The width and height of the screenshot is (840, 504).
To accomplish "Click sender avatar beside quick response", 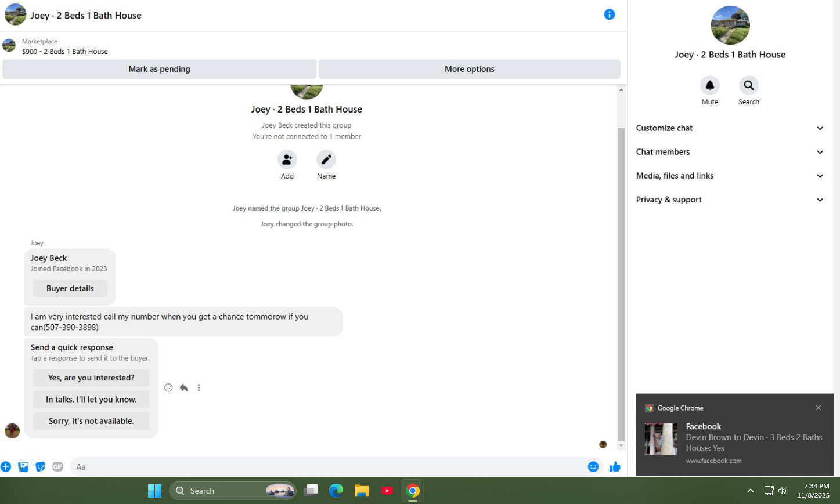I will coord(12,431).
